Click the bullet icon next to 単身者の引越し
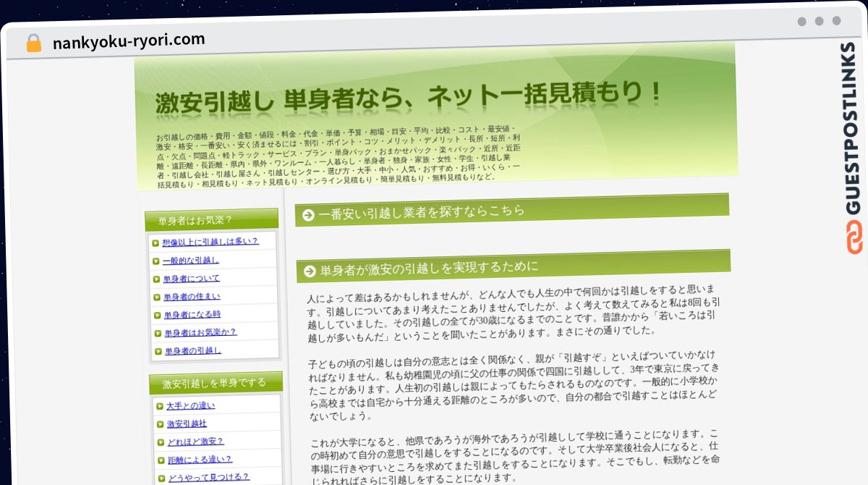 (x=158, y=351)
